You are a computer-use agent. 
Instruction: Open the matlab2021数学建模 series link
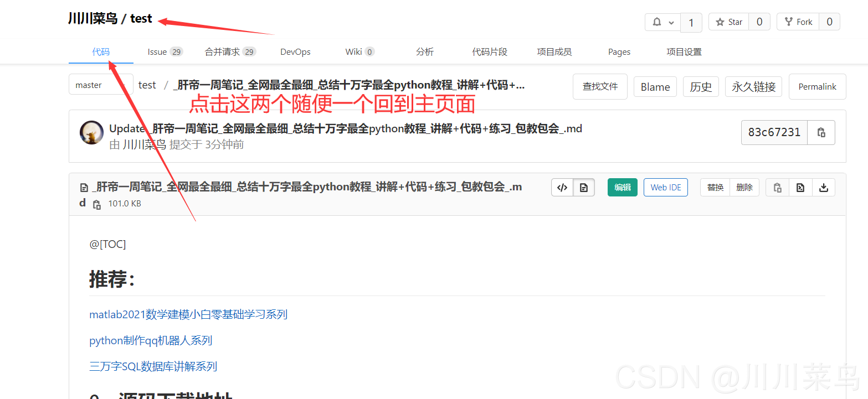(x=188, y=314)
